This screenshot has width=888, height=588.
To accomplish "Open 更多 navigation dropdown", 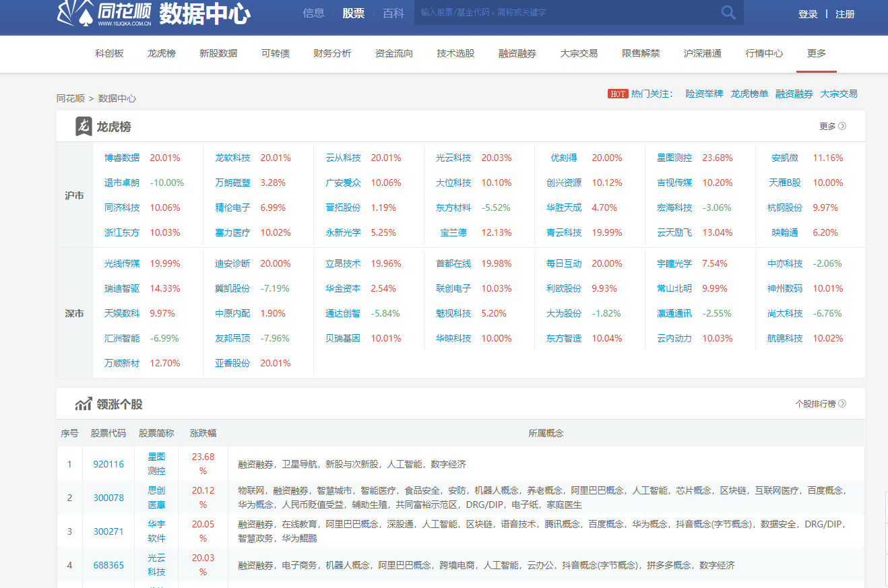I will [817, 53].
